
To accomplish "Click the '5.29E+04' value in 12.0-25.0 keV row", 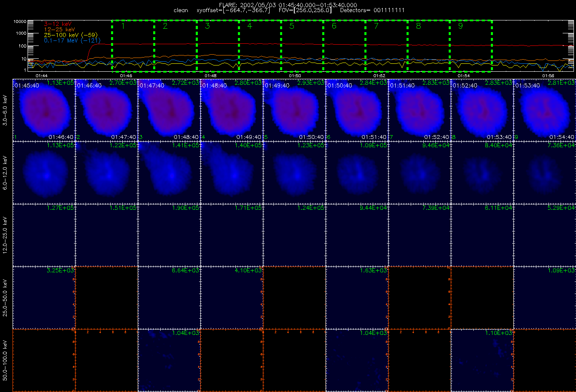I will coord(561,208).
